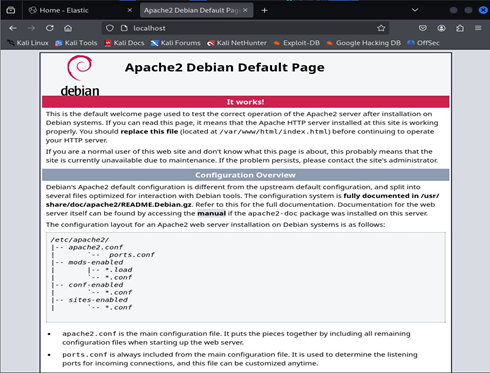Go back with the back arrow
Viewport: 490px width, 373px height.
tap(13, 28)
